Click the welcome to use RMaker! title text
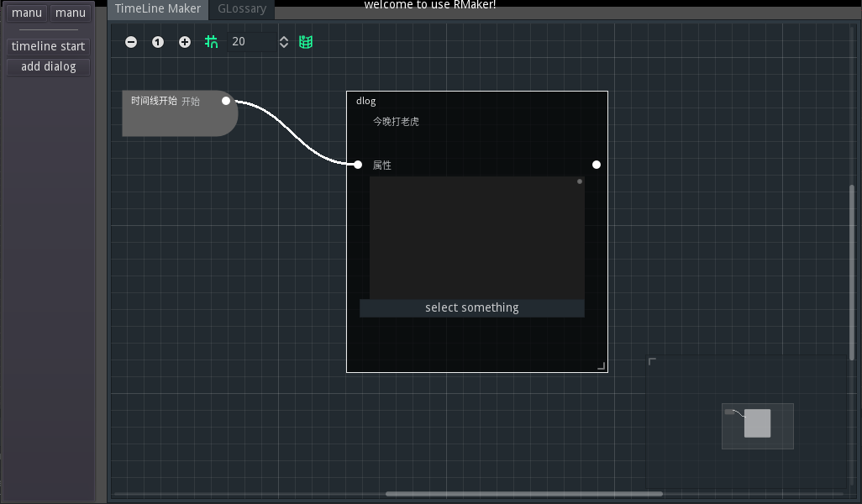Image resolution: width=862 pixels, height=504 pixels. pos(430,4)
